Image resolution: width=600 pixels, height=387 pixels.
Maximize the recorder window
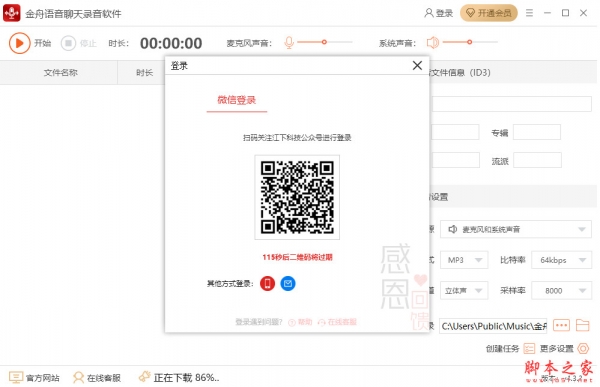565,13
